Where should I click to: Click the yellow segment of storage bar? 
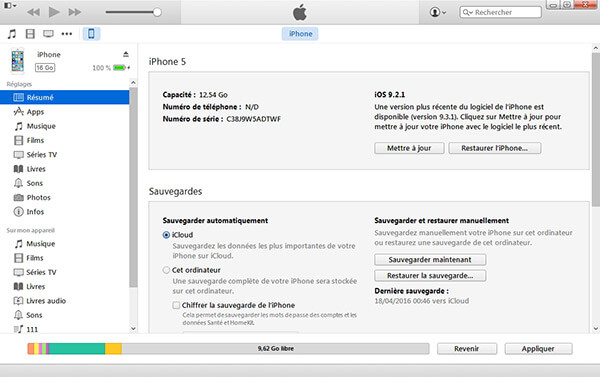click(113, 349)
